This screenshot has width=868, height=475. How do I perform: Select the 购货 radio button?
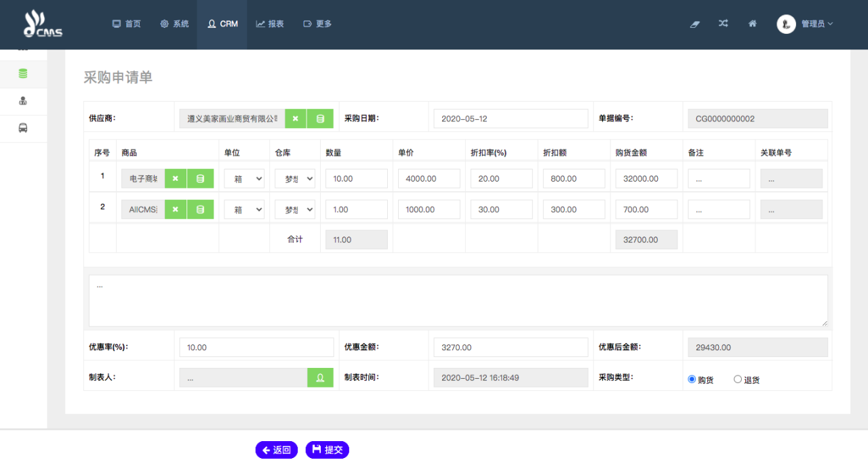[692, 379]
